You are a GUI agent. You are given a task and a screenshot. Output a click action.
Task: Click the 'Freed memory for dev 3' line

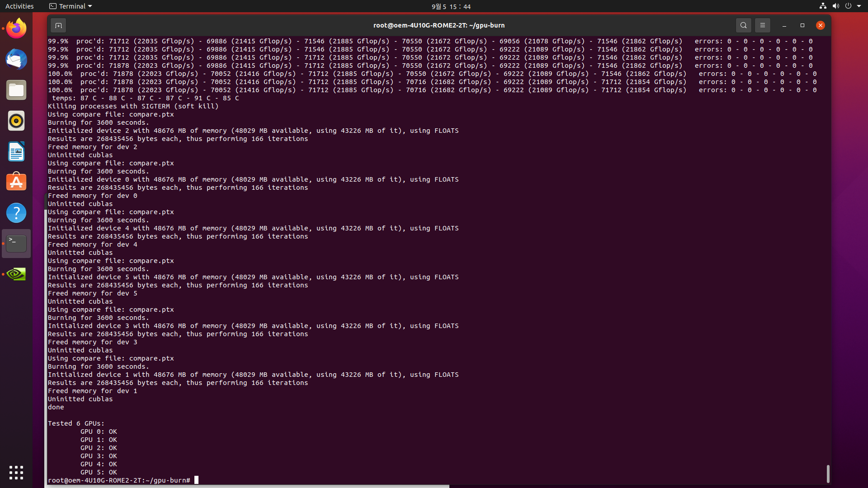(93, 342)
